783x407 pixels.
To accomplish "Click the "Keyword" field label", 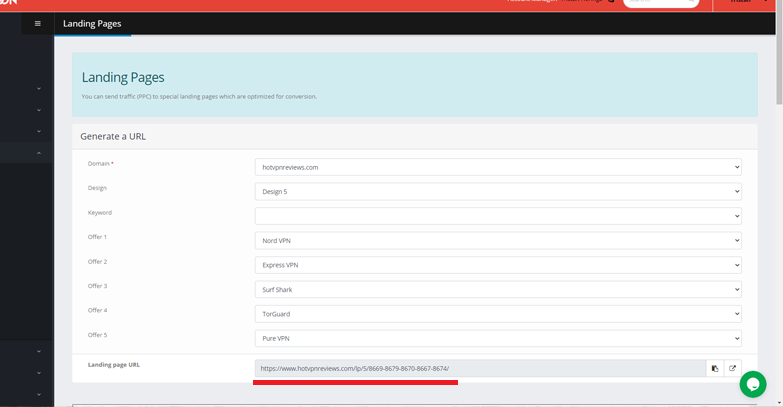I will (100, 213).
